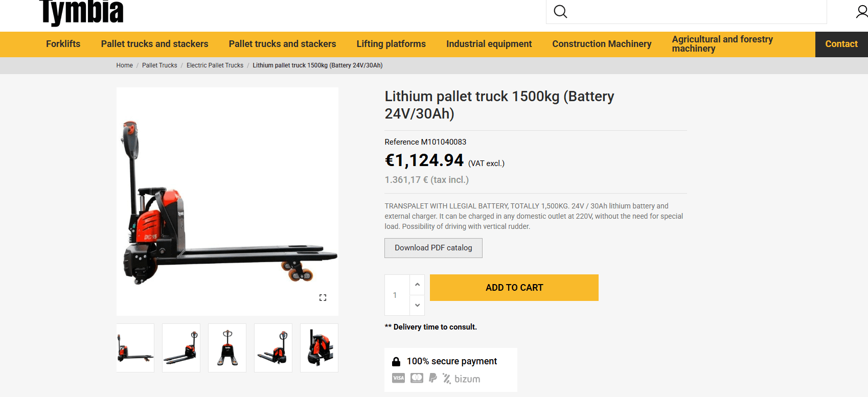
Task: Increase quantity with up arrow
Action: point(417,285)
